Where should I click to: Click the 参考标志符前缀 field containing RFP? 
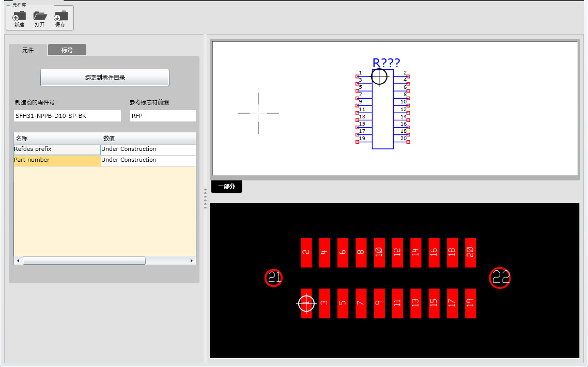(163, 116)
